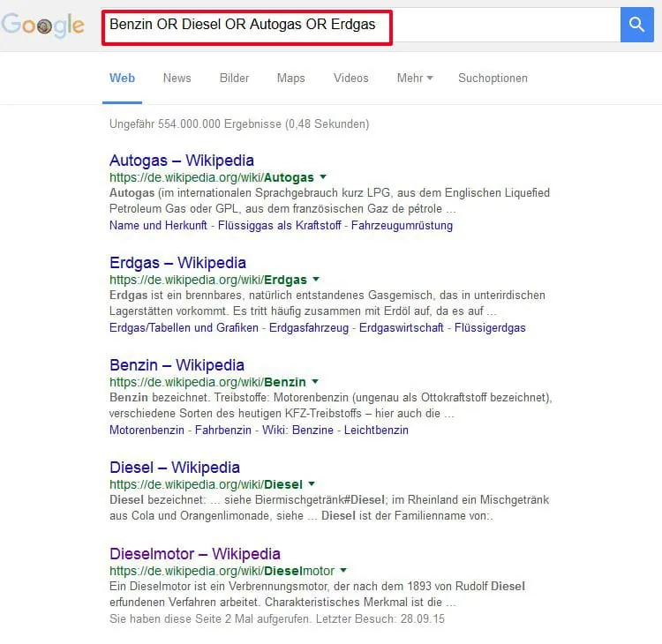Switch to the Bilder tab
The image size is (662, 644).
pos(234,79)
